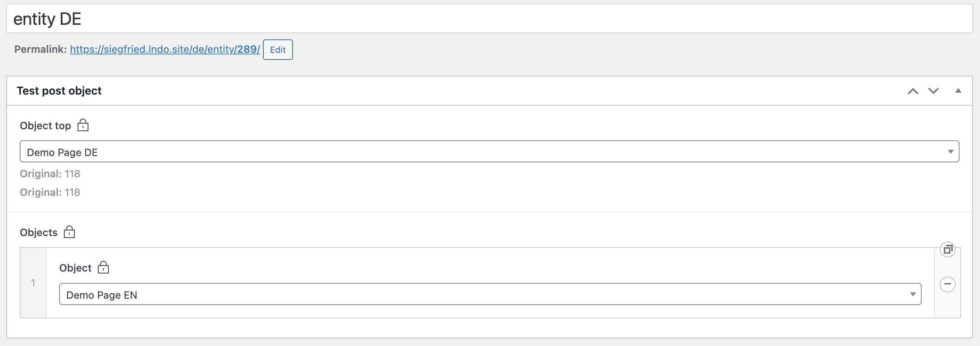The width and height of the screenshot is (980, 346).
Task: Collapse the Test post object panel
Action: point(958,91)
